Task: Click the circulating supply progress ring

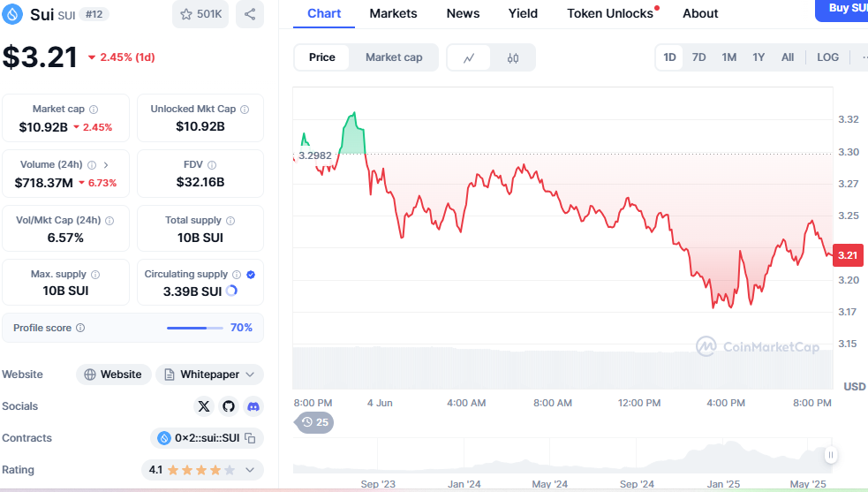Action: pyautogui.click(x=231, y=291)
